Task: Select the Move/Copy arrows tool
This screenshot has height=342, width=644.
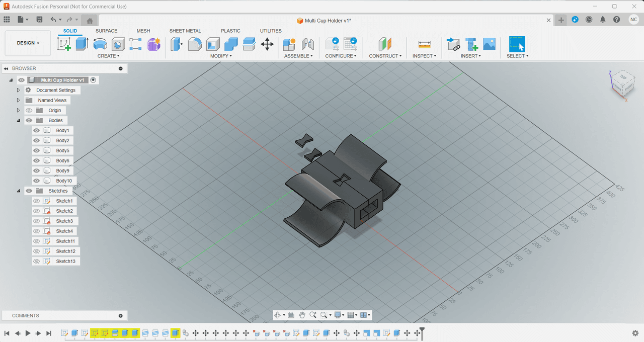Action: (x=267, y=44)
